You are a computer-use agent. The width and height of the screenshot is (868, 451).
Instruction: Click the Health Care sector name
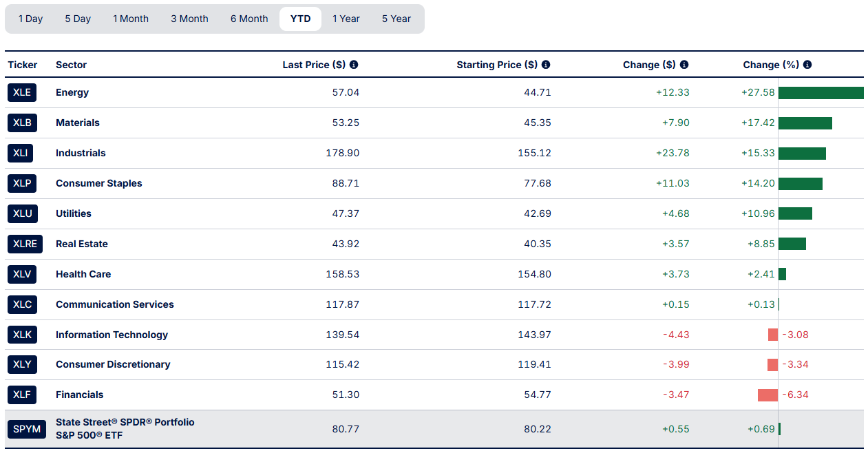[x=83, y=274]
